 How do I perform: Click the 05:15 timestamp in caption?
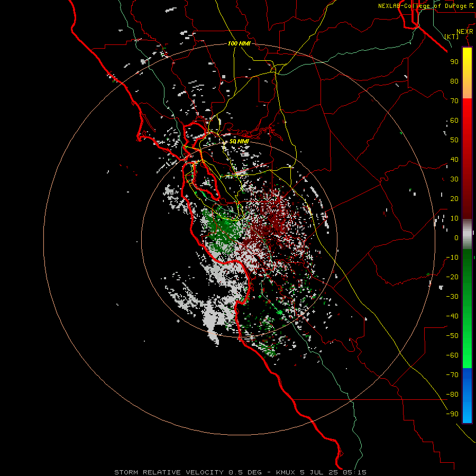[354, 472]
